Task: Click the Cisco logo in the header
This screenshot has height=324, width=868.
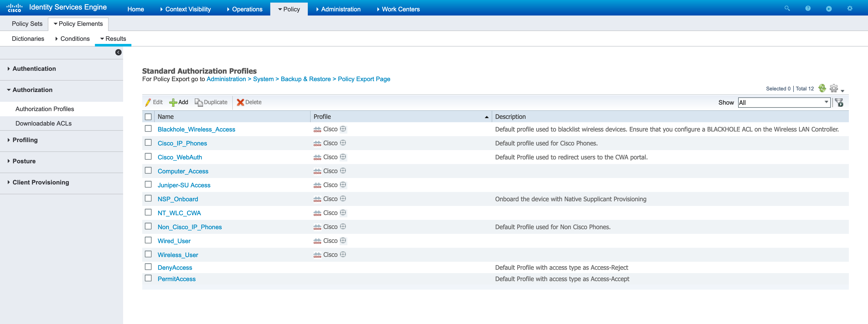Action: (14, 8)
